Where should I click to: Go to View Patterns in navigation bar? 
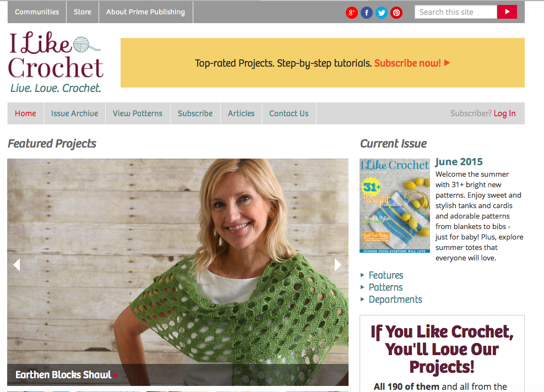pos(138,113)
